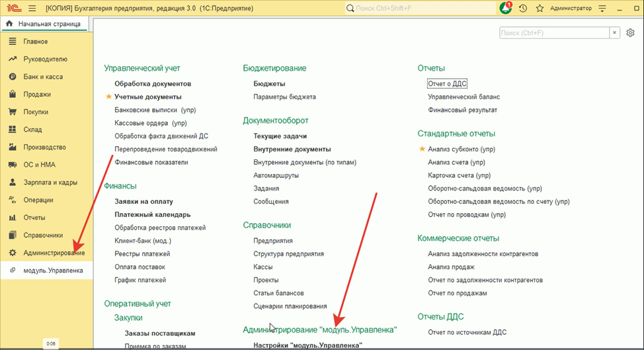The image size is (644, 350).
Task: Open Настройки "модуль.Управленка"
Action: click(x=308, y=345)
